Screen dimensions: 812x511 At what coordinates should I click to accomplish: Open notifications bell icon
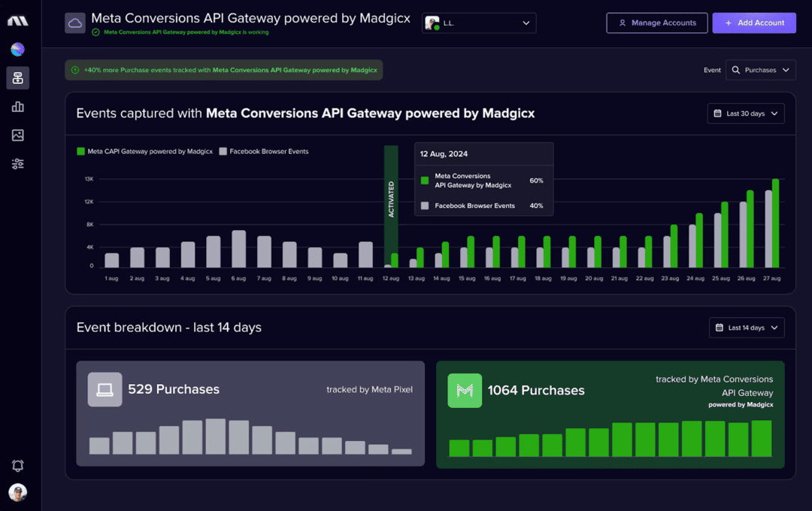pyautogui.click(x=17, y=465)
